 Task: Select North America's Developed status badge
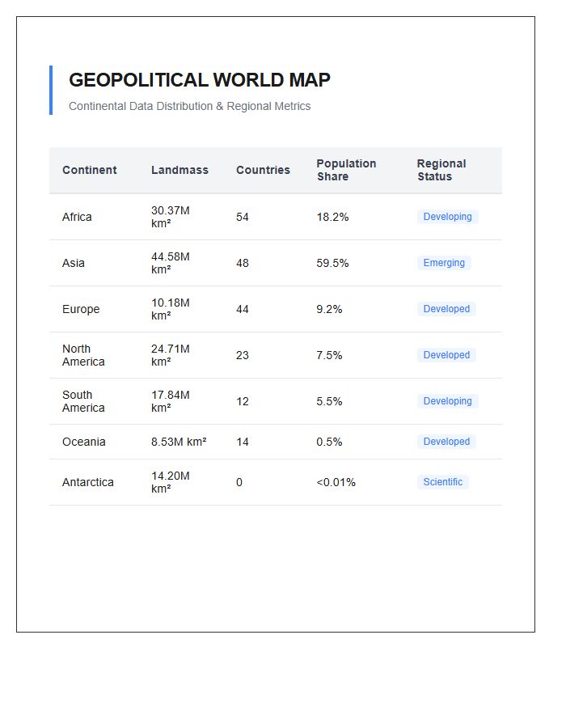(x=446, y=355)
